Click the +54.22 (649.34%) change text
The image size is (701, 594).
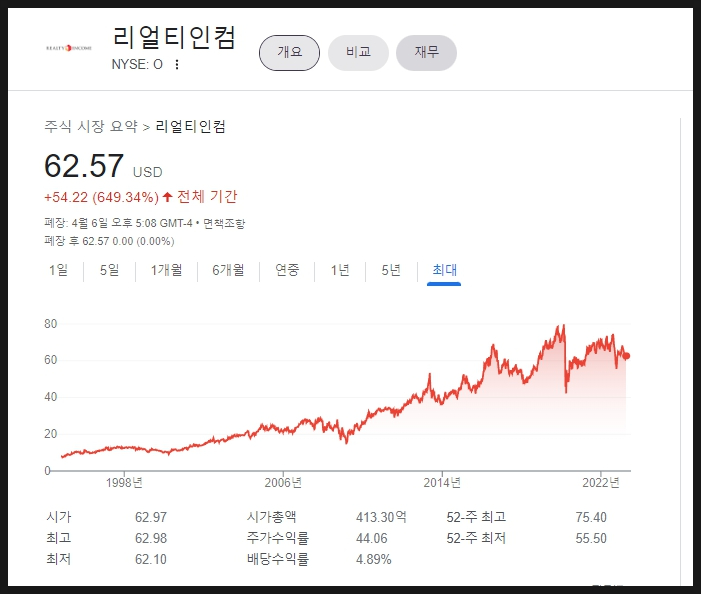pyautogui.click(x=101, y=197)
